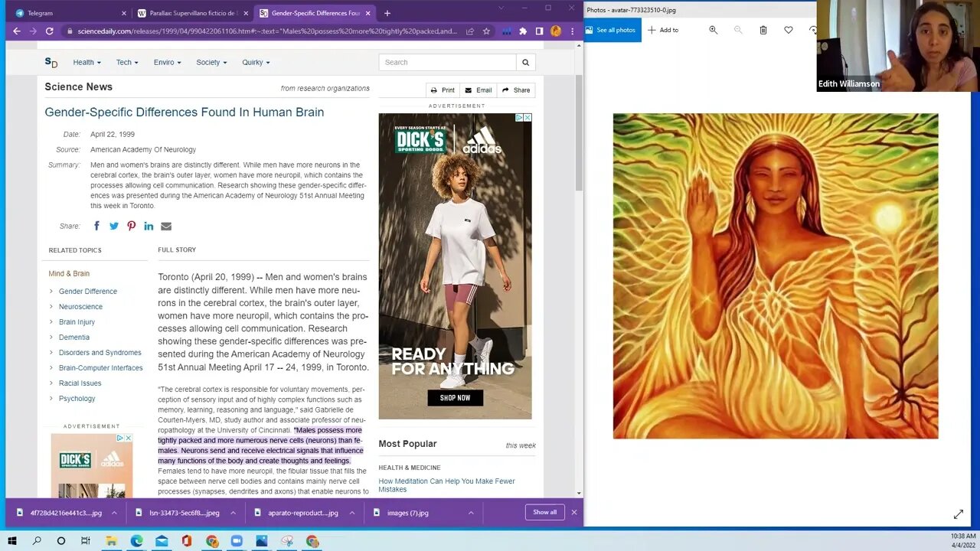Click the search magnifier button on ScienceDaily
The width and height of the screenshot is (980, 551).
[525, 63]
